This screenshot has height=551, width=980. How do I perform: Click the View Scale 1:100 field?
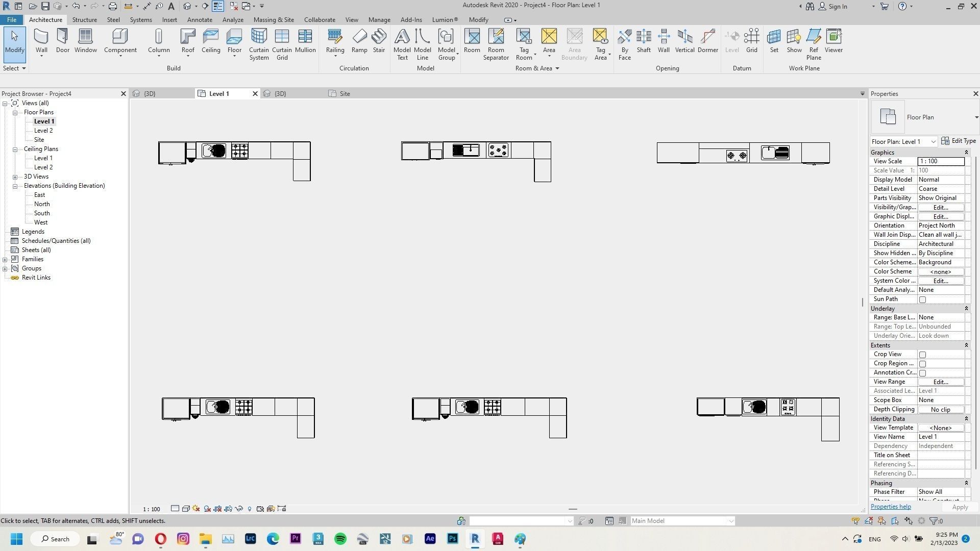point(940,161)
